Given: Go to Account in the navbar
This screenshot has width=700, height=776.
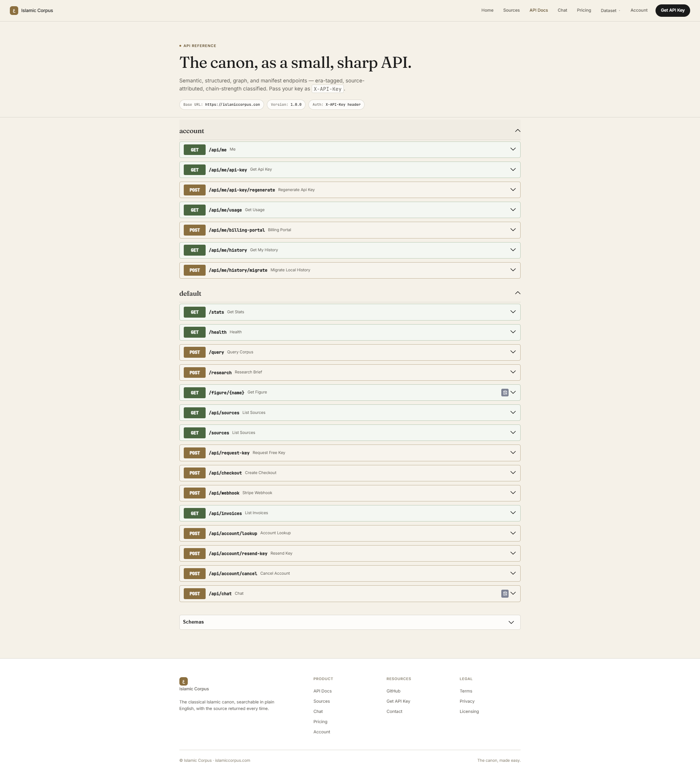Looking at the screenshot, I should pos(638,10).
